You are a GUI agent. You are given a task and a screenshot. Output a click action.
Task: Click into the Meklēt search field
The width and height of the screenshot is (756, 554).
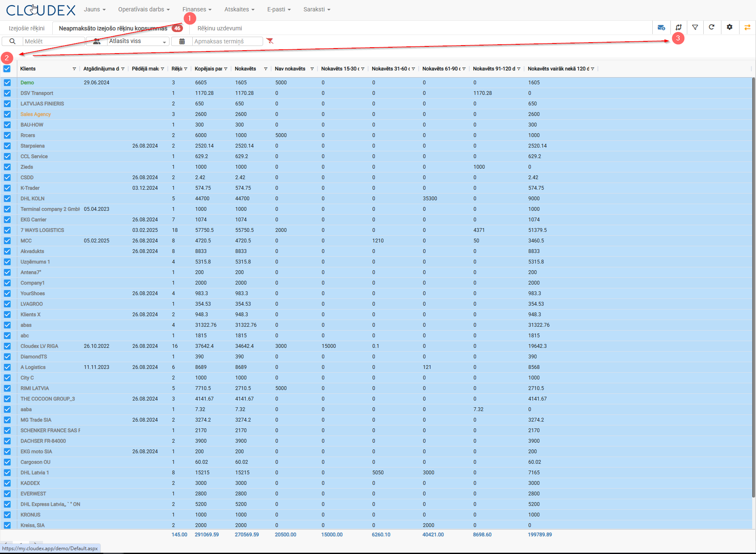coord(53,41)
